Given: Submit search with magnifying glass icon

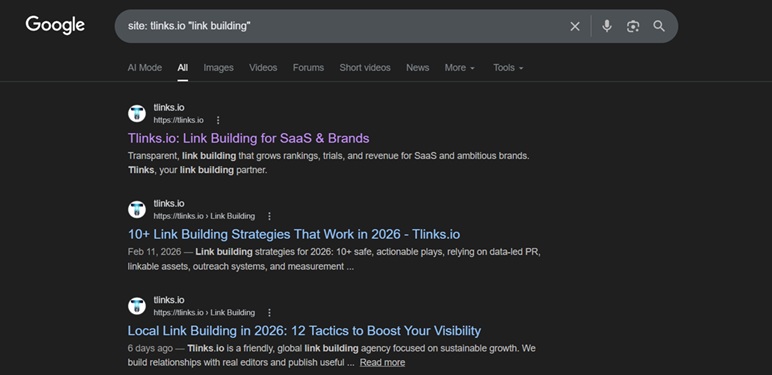Looking at the screenshot, I should coord(659,26).
